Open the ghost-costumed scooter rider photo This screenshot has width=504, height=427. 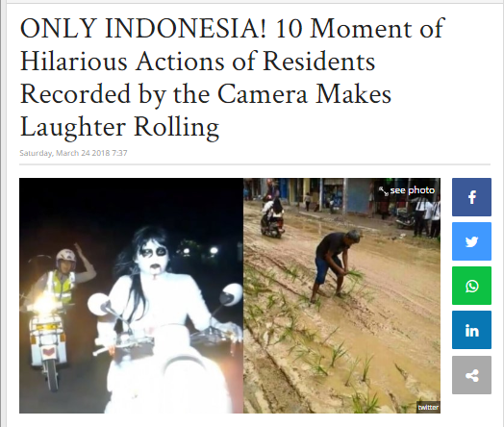[x=131, y=295]
